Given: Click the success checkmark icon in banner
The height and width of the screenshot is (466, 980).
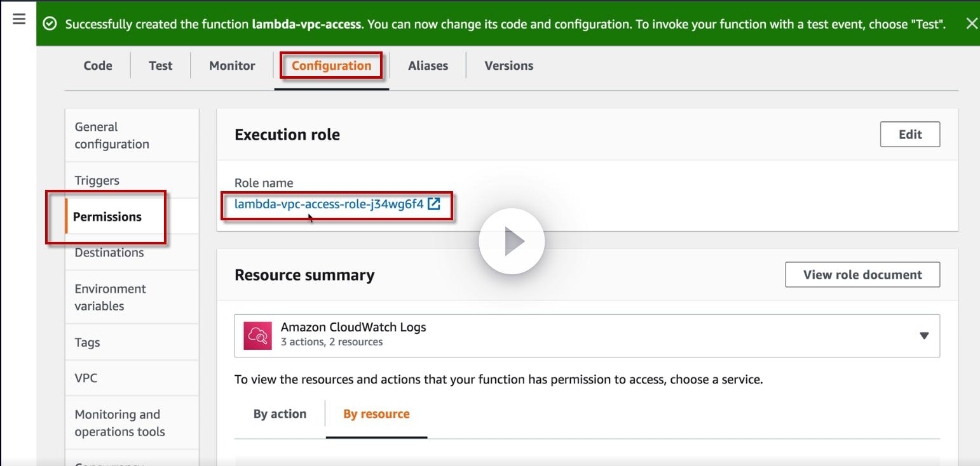Looking at the screenshot, I should (51, 24).
